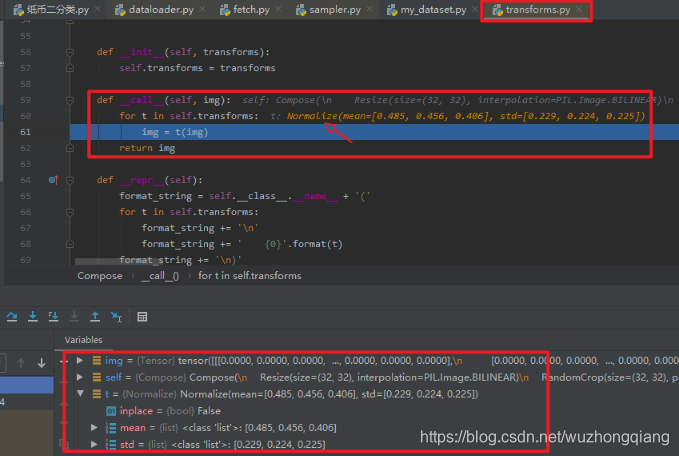Click line number 61 in gutter

26,132
